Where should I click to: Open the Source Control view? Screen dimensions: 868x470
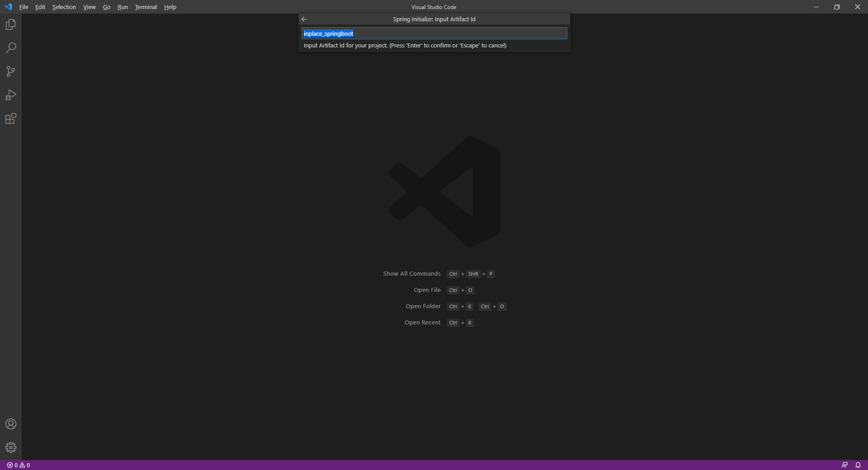[x=11, y=71]
